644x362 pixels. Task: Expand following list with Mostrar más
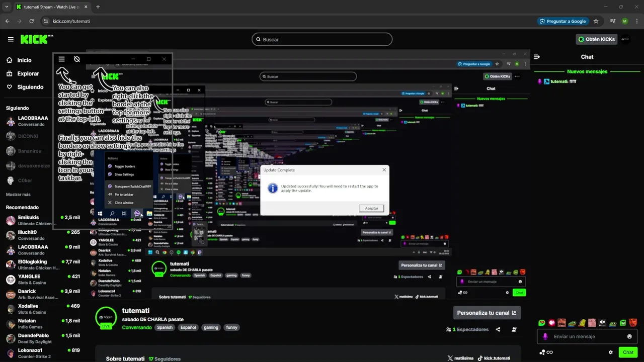[18, 195]
